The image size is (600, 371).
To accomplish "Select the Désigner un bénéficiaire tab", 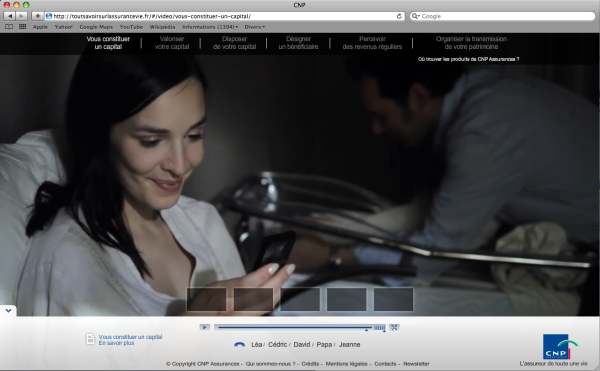I will pyautogui.click(x=298, y=43).
